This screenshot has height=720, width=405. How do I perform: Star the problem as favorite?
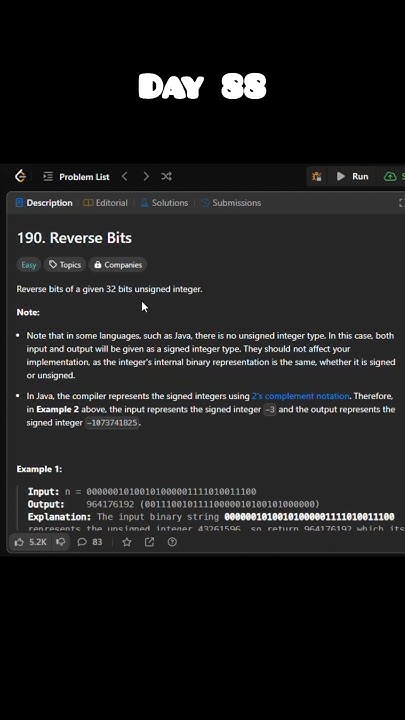point(127,542)
